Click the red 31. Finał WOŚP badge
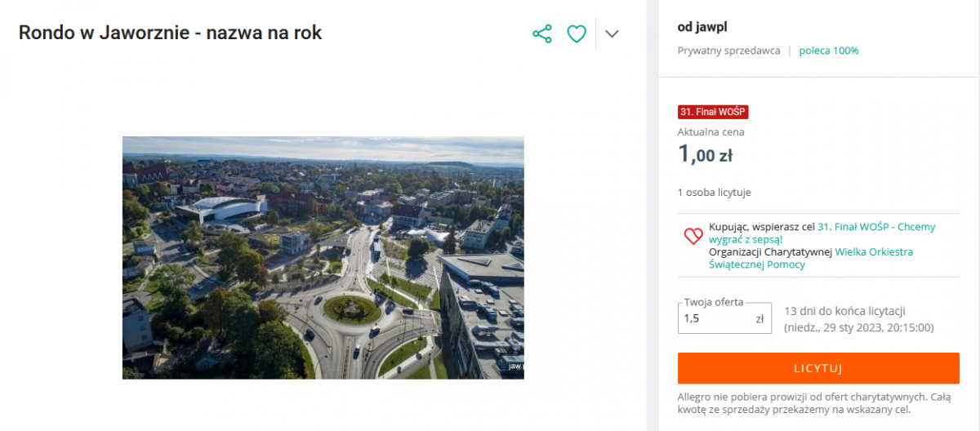This screenshot has height=431, width=980. pyautogui.click(x=713, y=112)
